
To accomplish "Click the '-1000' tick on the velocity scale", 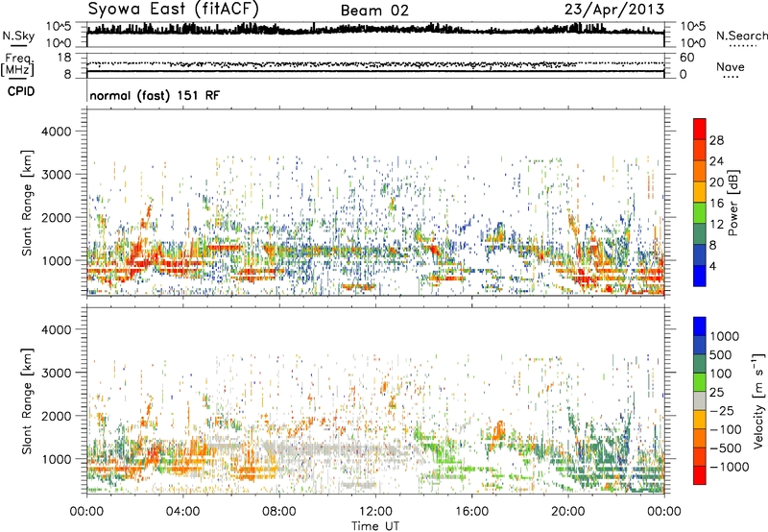I will pos(730,467).
